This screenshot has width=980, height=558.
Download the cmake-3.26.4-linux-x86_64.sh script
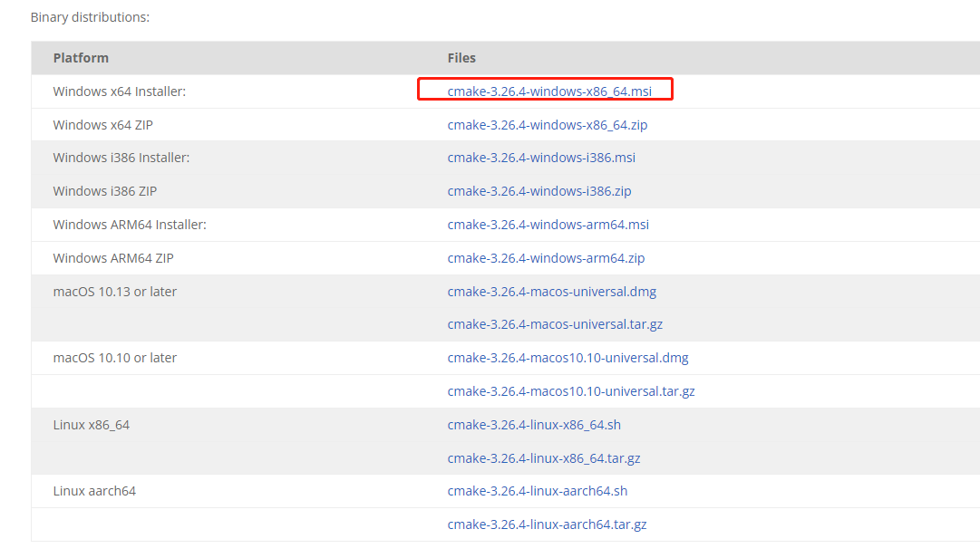pos(534,425)
